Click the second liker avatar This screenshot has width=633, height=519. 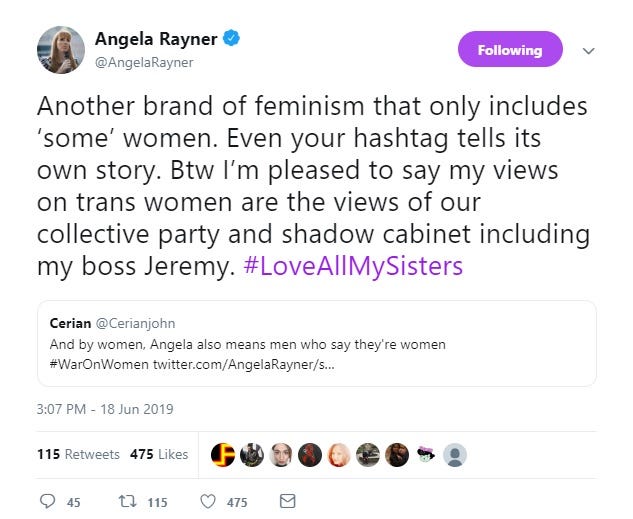(252, 454)
